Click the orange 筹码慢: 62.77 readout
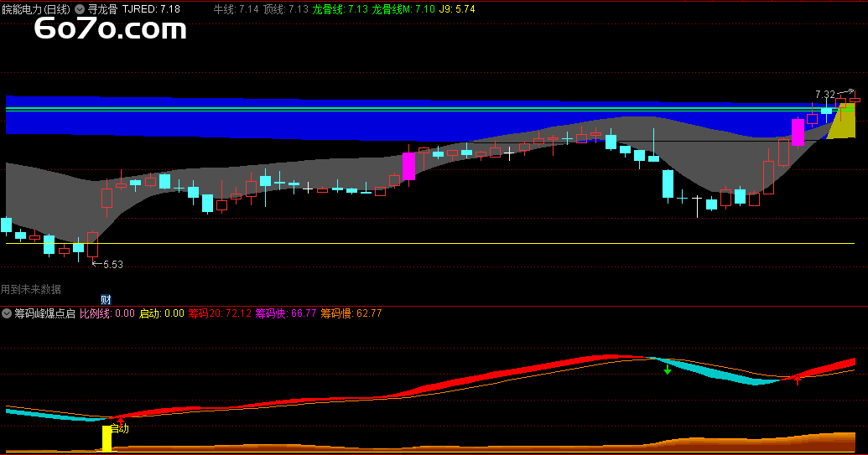Image resolution: width=868 pixels, height=455 pixels. pyautogui.click(x=351, y=313)
